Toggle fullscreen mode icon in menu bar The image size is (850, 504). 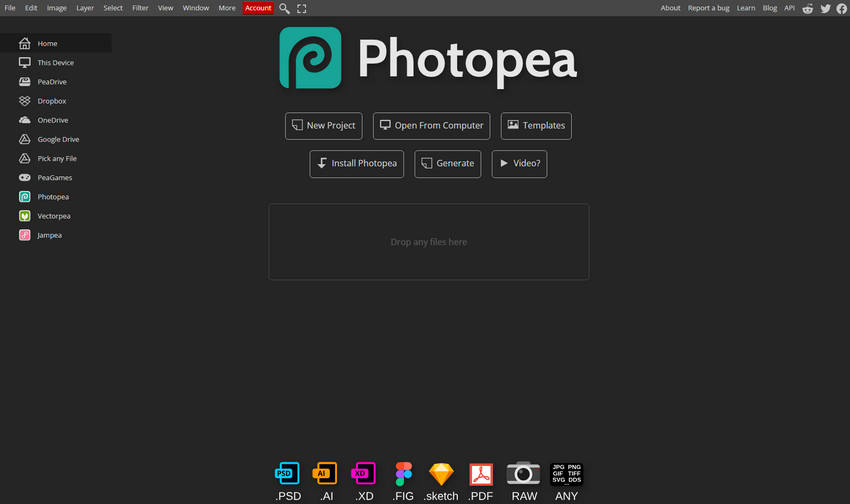302,8
